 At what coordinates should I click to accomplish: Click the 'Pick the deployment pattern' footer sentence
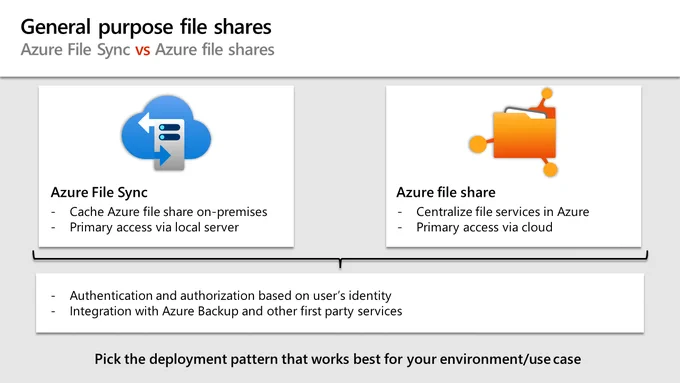[x=338, y=359]
